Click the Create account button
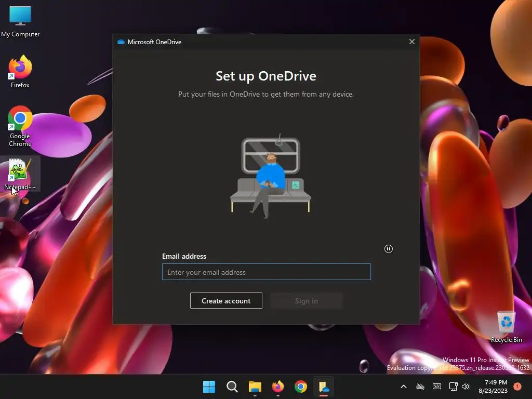Image resolution: width=532 pixels, height=399 pixels. (x=226, y=301)
